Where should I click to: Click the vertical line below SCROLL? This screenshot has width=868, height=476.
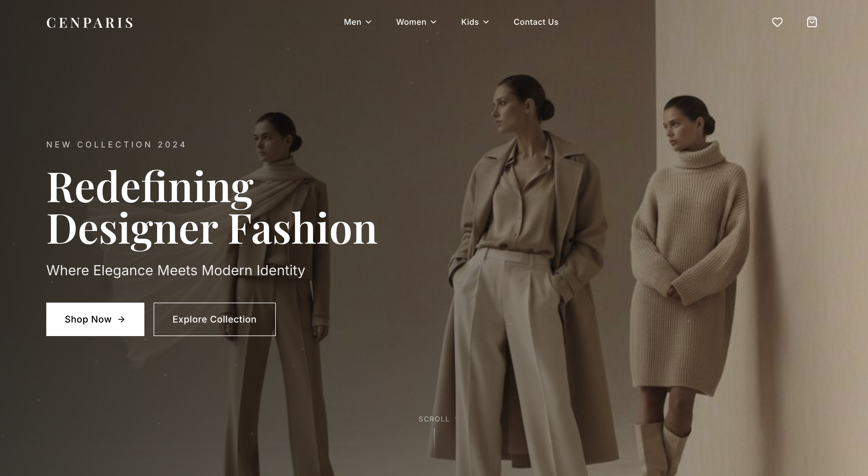click(x=434, y=441)
